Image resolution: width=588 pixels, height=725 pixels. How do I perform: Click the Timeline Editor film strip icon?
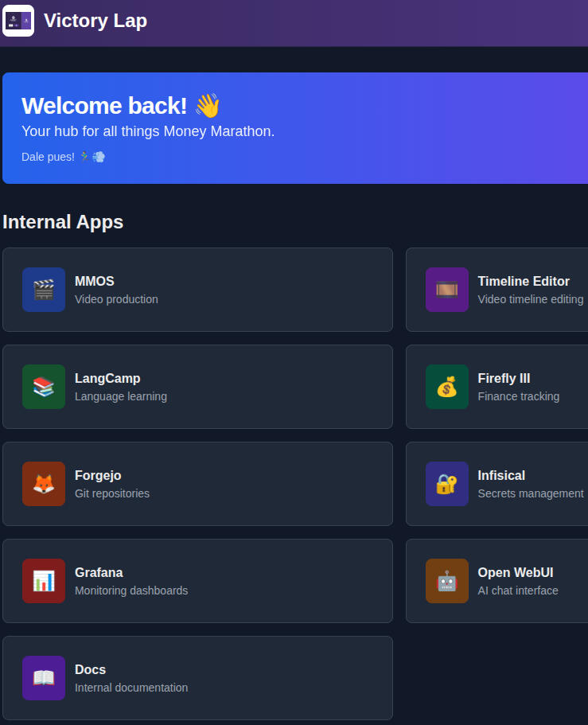tap(446, 290)
